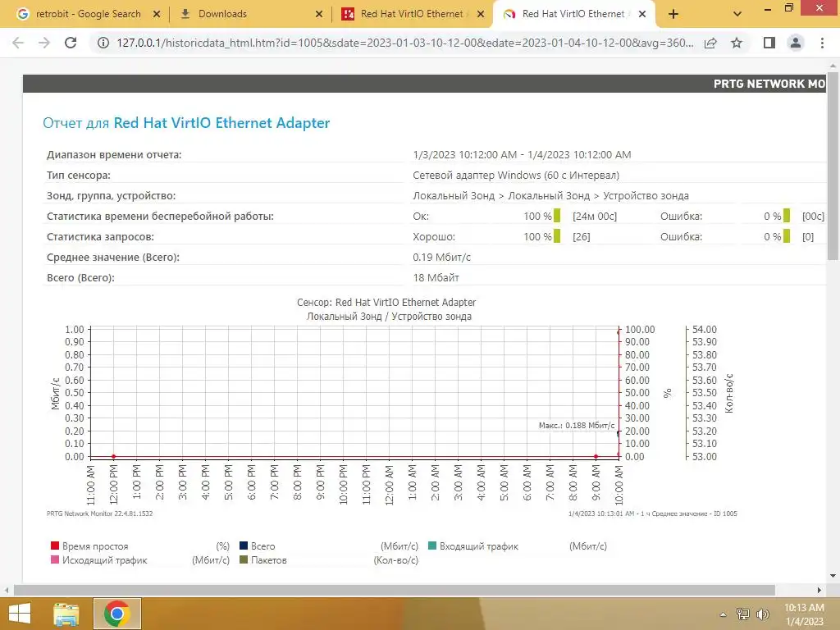The image size is (840, 630).
Task: Open the volume speaker tray icon
Action: (x=762, y=614)
